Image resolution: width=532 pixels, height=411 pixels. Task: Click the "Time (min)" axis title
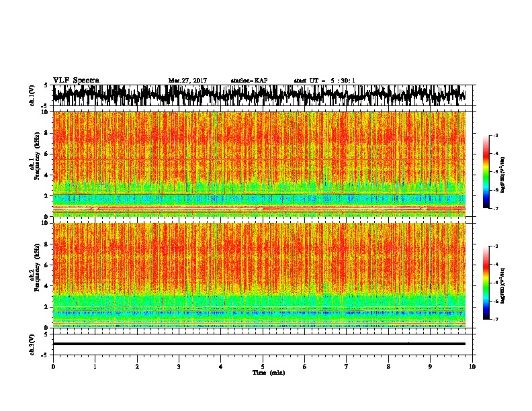[269, 373]
